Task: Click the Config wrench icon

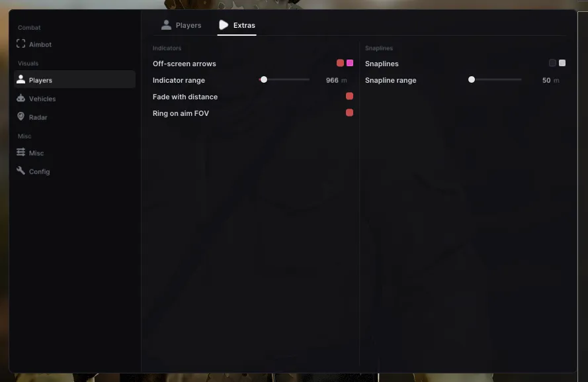Action: click(21, 170)
